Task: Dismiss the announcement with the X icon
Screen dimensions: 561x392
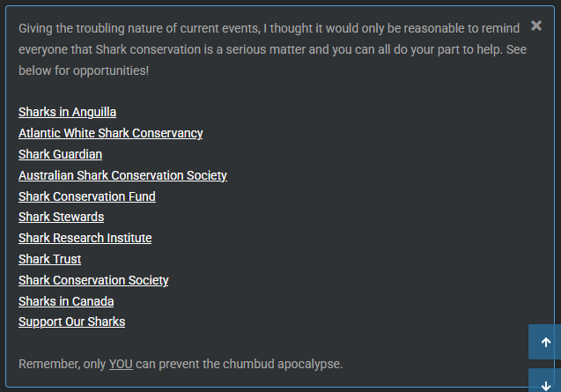Action: click(536, 26)
